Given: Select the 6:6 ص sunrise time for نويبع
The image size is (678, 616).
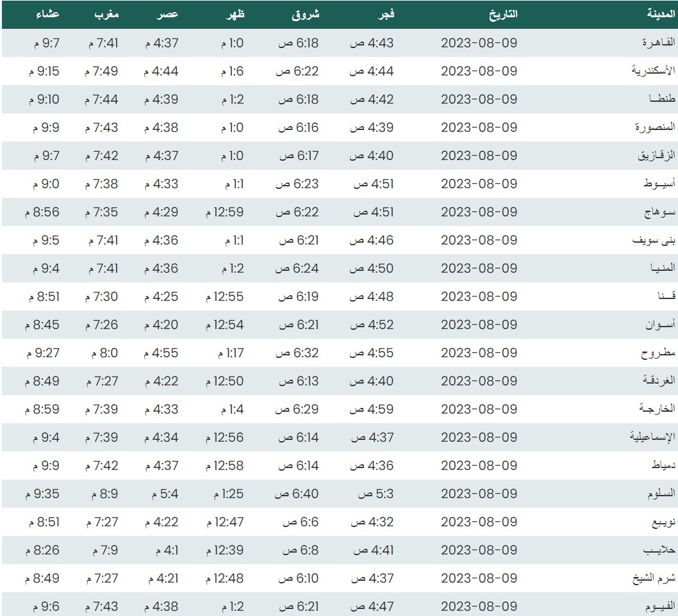Looking at the screenshot, I should [299, 522].
